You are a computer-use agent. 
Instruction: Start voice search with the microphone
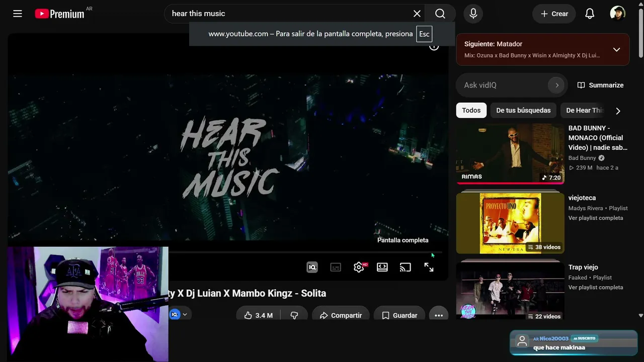point(473,14)
